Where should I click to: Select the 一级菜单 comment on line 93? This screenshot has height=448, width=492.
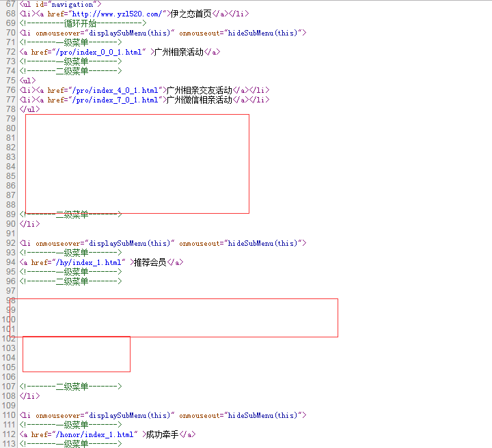tap(70, 253)
